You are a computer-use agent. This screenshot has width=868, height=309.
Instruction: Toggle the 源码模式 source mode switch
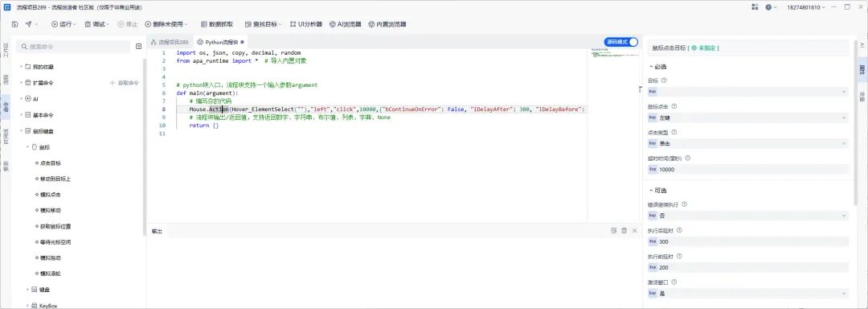(621, 42)
